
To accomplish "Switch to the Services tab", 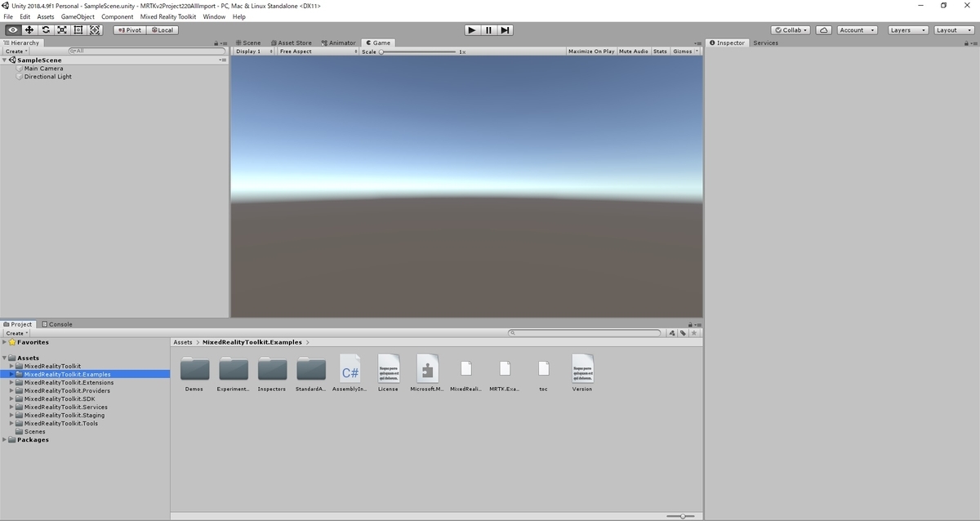I will click(x=766, y=43).
